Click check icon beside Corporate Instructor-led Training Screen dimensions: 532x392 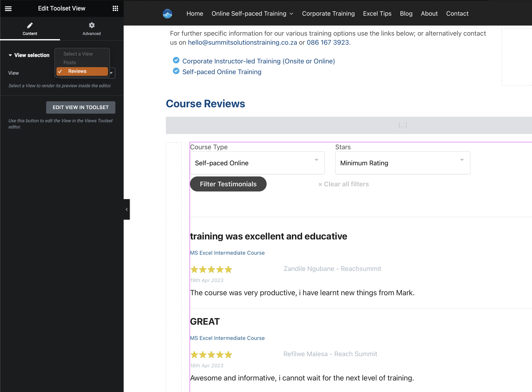point(176,60)
